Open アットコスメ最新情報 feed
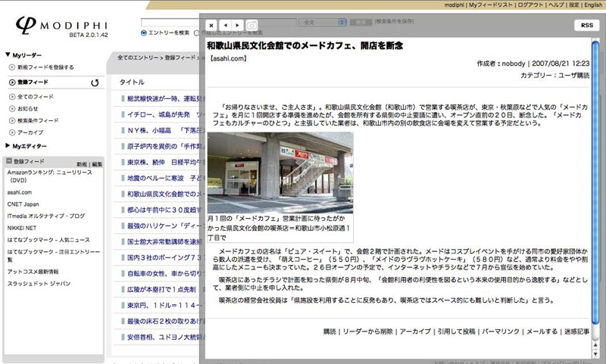Screen dimensions: 606x364 tap(33, 272)
